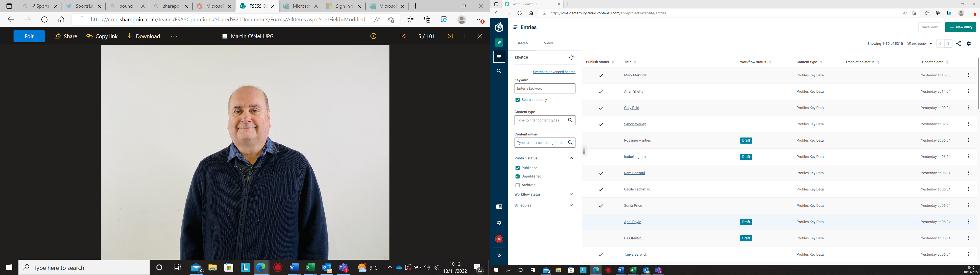
Task: Uncheck the Unpublished status filter
Action: click(517, 177)
